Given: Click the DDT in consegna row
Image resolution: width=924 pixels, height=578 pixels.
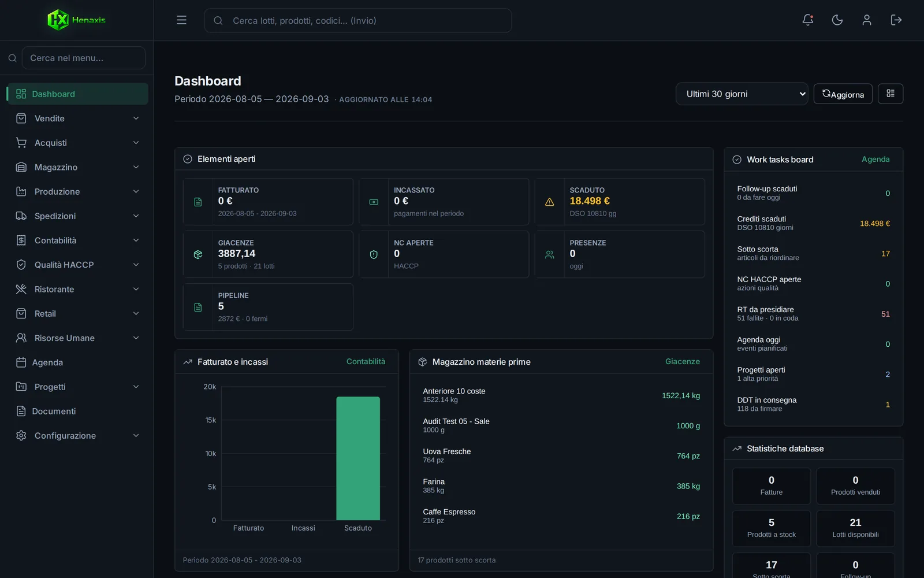Looking at the screenshot, I should point(813,405).
